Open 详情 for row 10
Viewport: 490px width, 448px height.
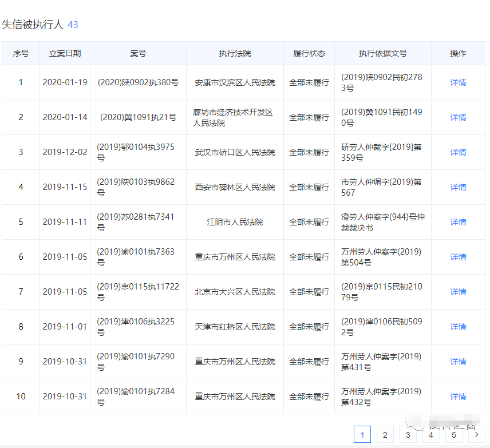(458, 397)
